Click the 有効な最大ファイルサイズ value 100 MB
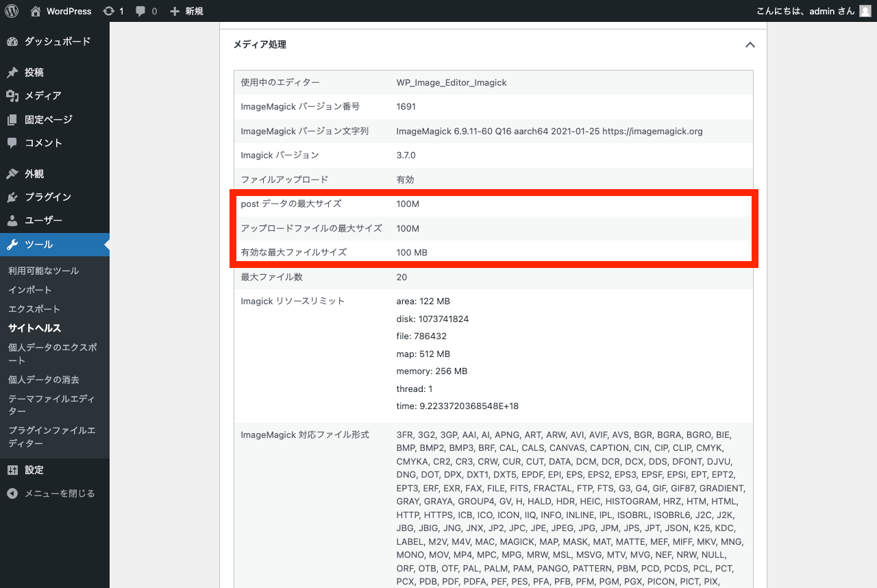 point(412,252)
